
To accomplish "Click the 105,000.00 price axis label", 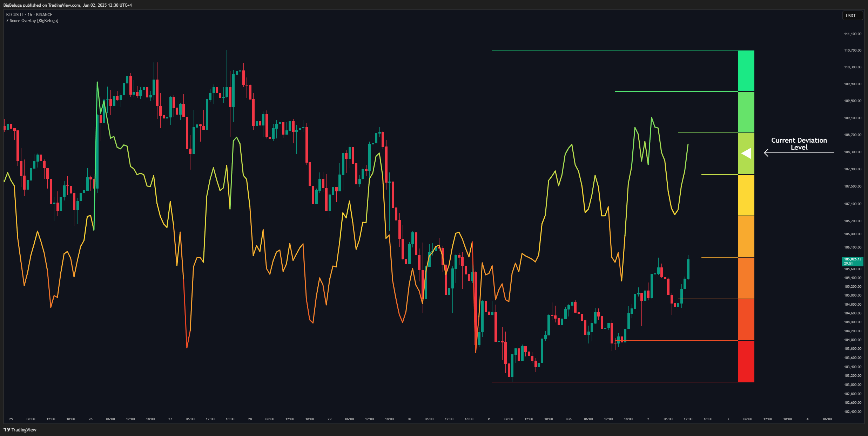I will coord(853,295).
